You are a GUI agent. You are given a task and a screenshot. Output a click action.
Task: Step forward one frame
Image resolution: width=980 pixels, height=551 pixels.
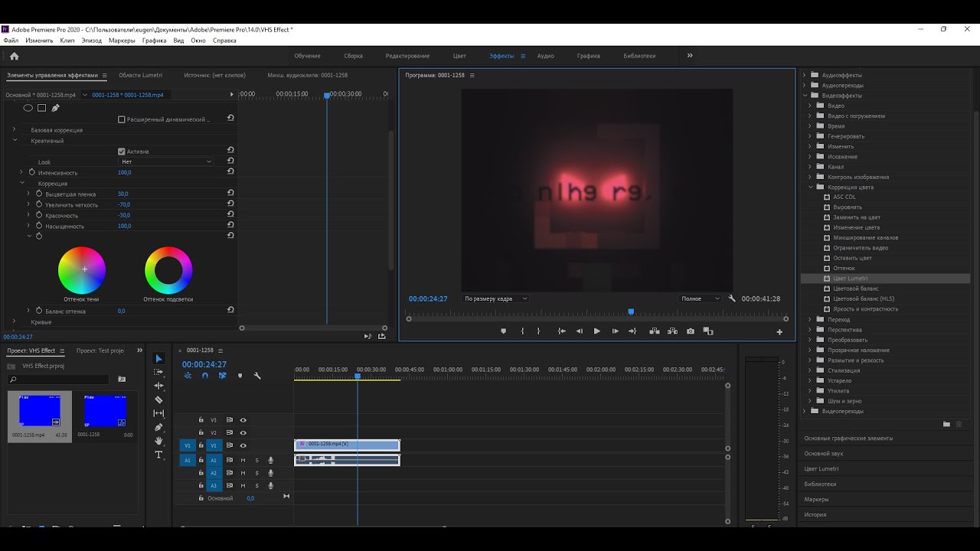point(615,331)
